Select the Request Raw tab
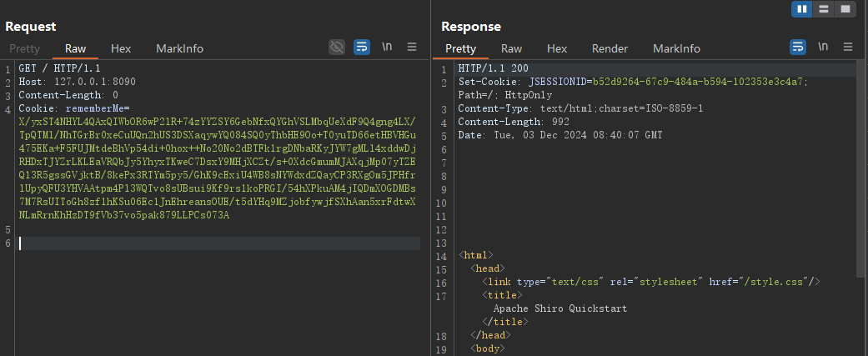868x356 pixels. (x=75, y=48)
